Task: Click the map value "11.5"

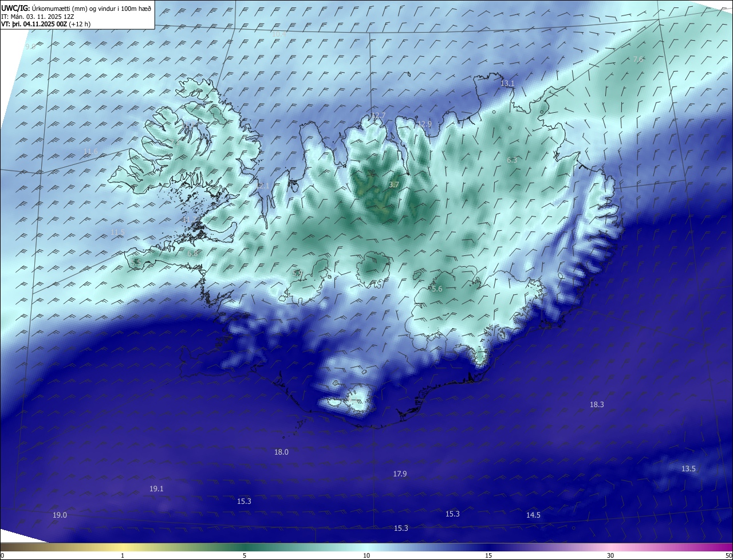Action: tap(117, 232)
